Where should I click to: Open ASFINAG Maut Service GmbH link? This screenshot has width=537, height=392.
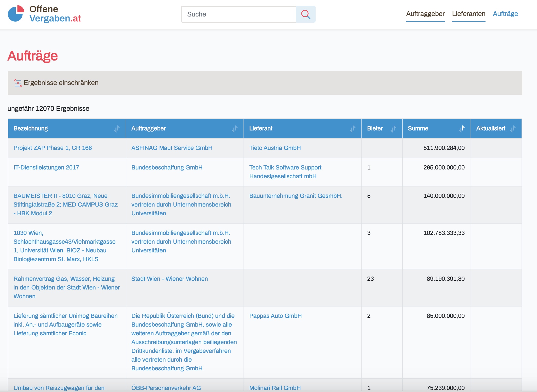point(172,148)
